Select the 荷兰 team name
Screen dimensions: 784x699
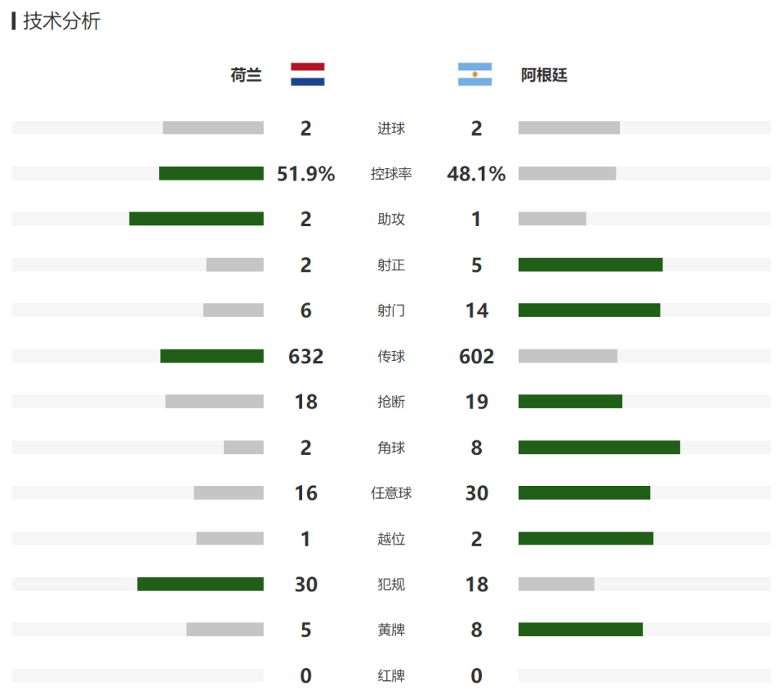pyautogui.click(x=247, y=75)
